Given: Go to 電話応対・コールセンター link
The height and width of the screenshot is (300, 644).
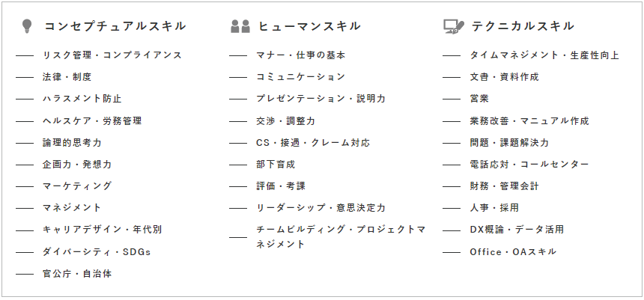Looking at the screenshot, I should pyautogui.click(x=529, y=164).
